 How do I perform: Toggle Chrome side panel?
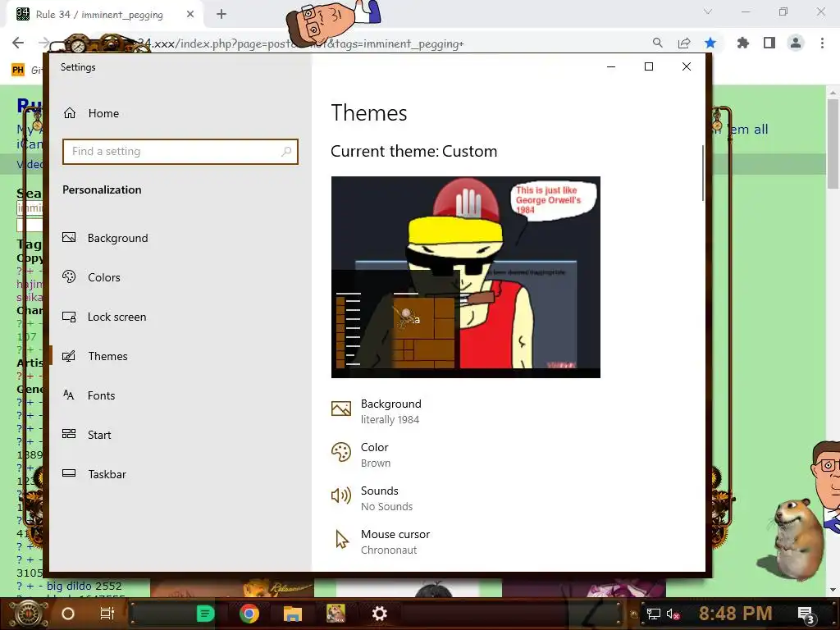pyautogui.click(x=769, y=43)
